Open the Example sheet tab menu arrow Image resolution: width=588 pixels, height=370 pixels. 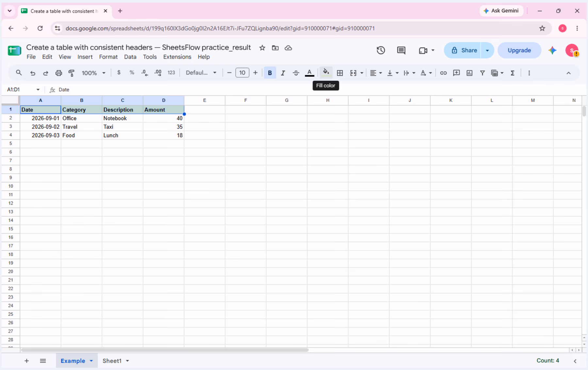click(x=91, y=361)
